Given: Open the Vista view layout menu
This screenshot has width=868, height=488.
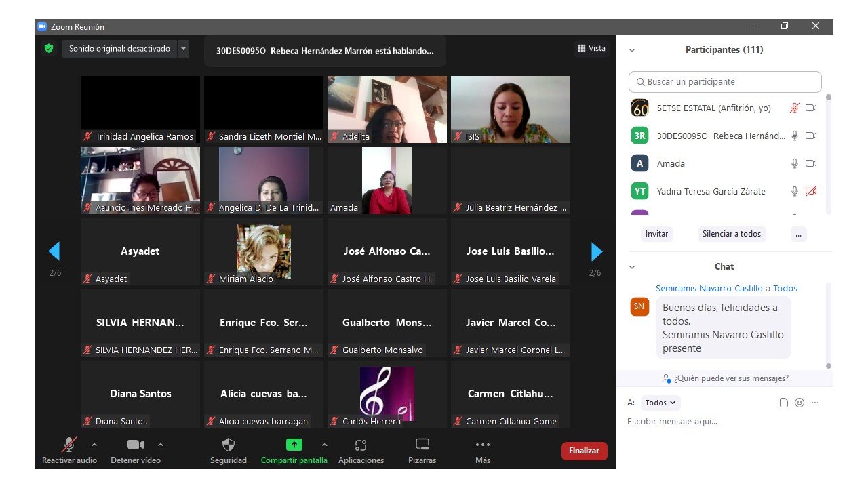Looking at the screenshot, I should tap(591, 48).
